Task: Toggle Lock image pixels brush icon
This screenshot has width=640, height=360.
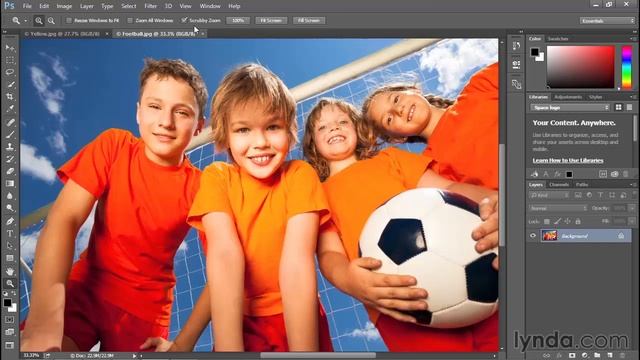Action: point(557,221)
